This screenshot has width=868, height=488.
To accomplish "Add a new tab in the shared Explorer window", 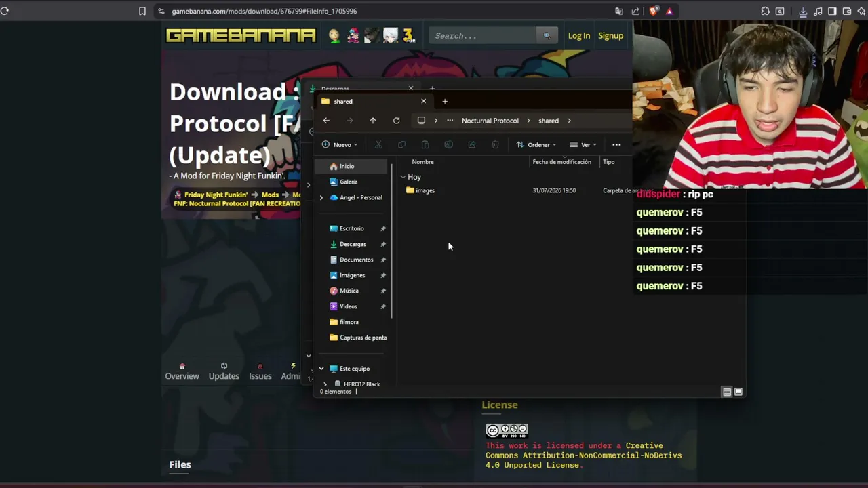I will coord(445,102).
